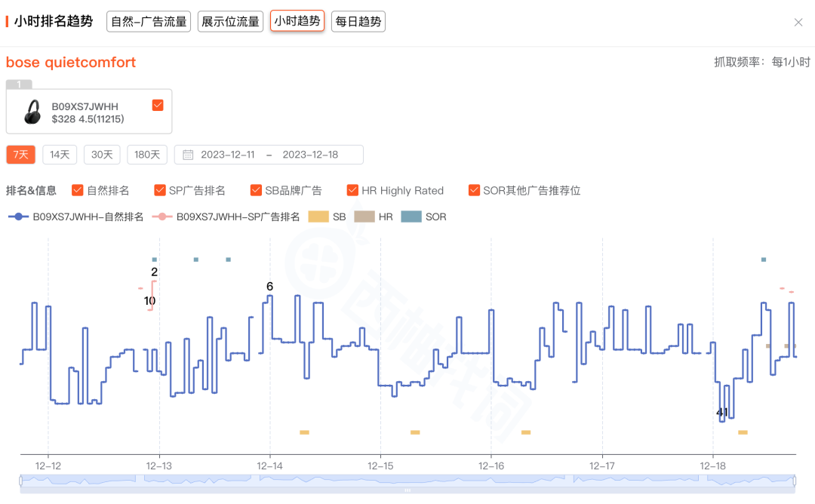Click the SOR marker near 12-18
The height and width of the screenshot is (504, 815).
pyautogui.click(x=764, y=260)
